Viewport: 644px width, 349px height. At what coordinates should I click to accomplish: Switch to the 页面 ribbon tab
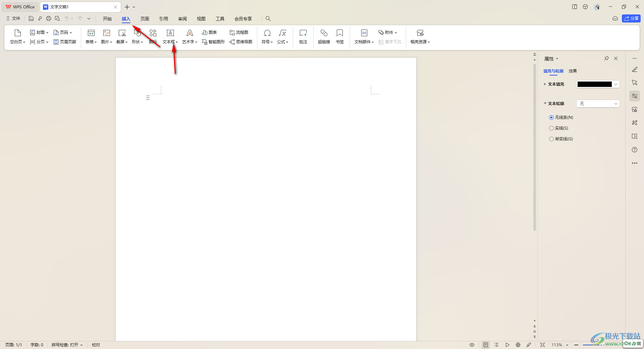tap(145, 19)
